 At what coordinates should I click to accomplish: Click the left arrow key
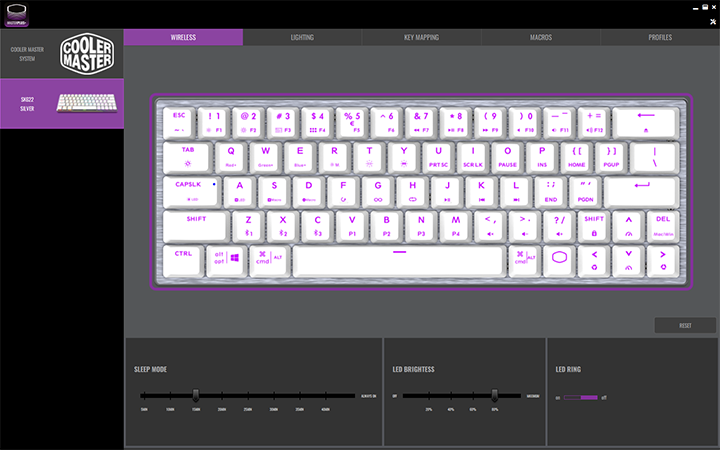[593, 259]
